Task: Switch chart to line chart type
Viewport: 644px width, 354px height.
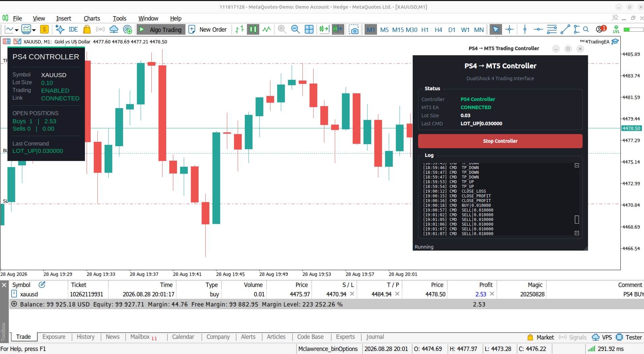Action: (x=267, y=30)
